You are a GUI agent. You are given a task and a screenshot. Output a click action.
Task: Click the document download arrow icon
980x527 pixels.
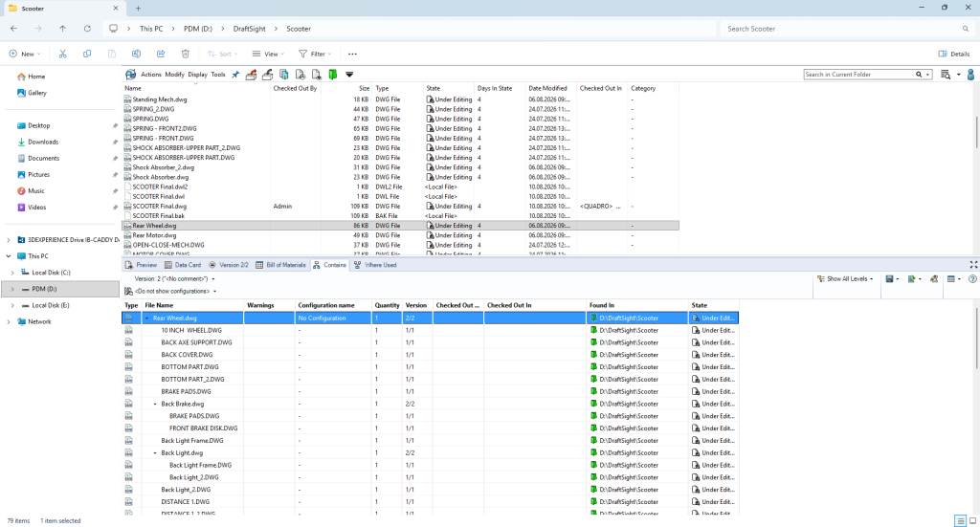pos(316,75)
